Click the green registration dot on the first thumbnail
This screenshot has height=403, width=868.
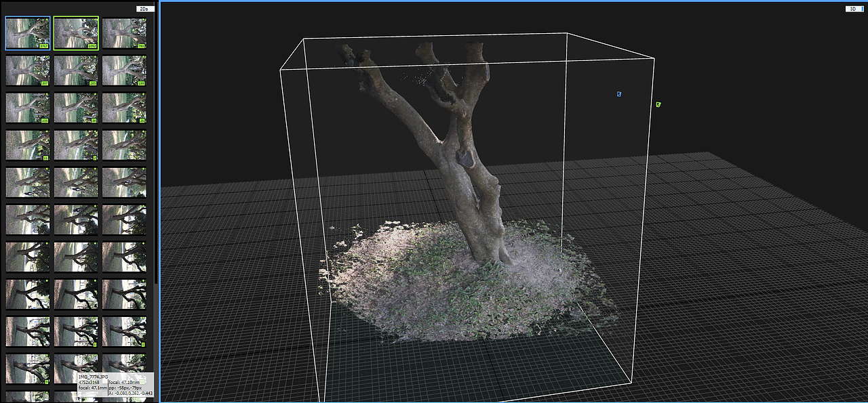click(47, 18)
